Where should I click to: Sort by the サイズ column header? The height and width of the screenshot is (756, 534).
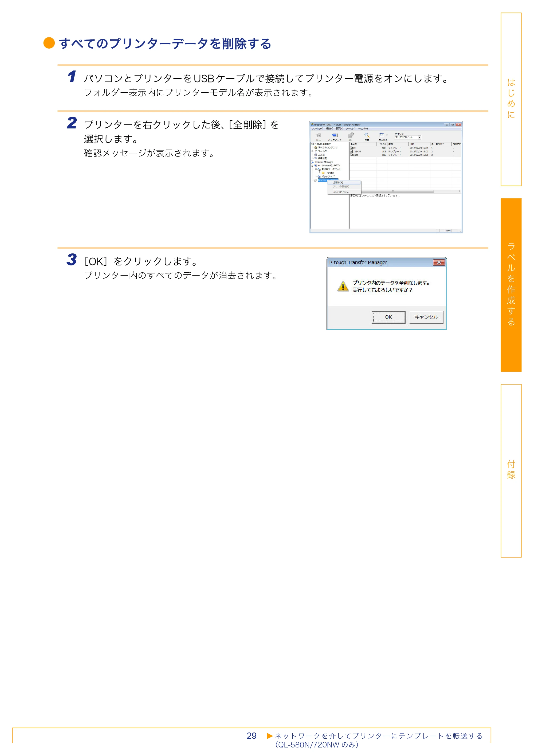click(x=382, y=144)
